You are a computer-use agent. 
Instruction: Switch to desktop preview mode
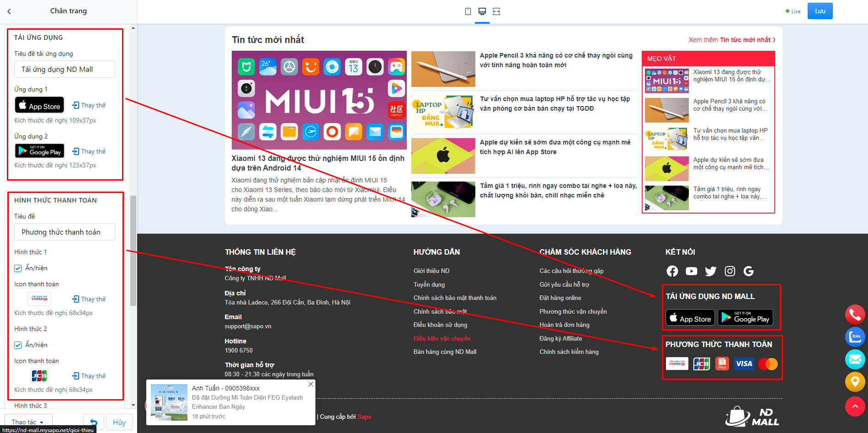click(x=482, y=11)
